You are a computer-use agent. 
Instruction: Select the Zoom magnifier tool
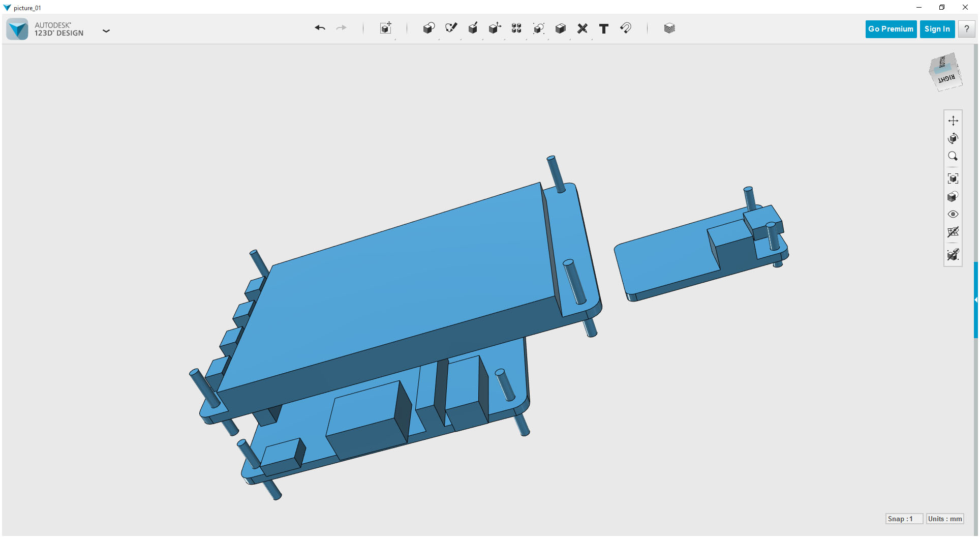[x=953, y=156]
